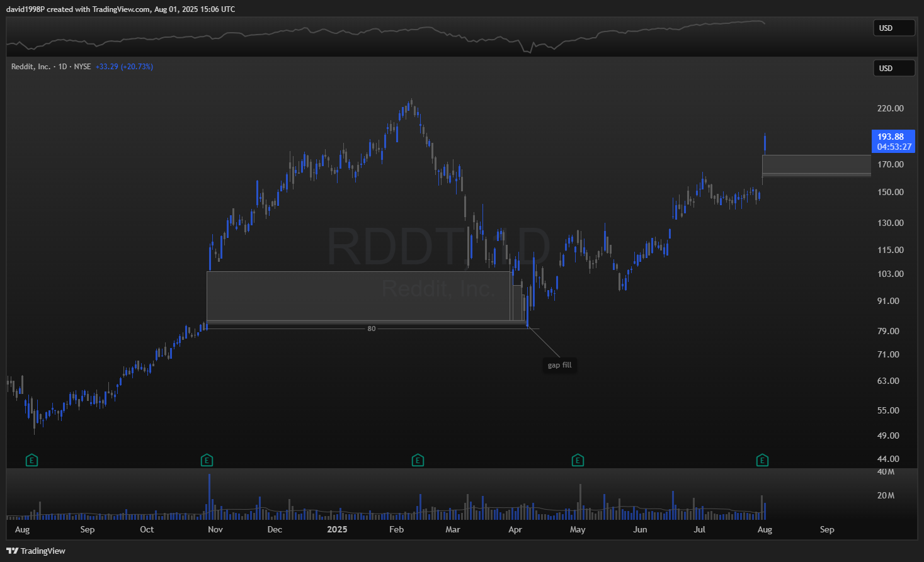Click the 44.00 price scale label

888,459
